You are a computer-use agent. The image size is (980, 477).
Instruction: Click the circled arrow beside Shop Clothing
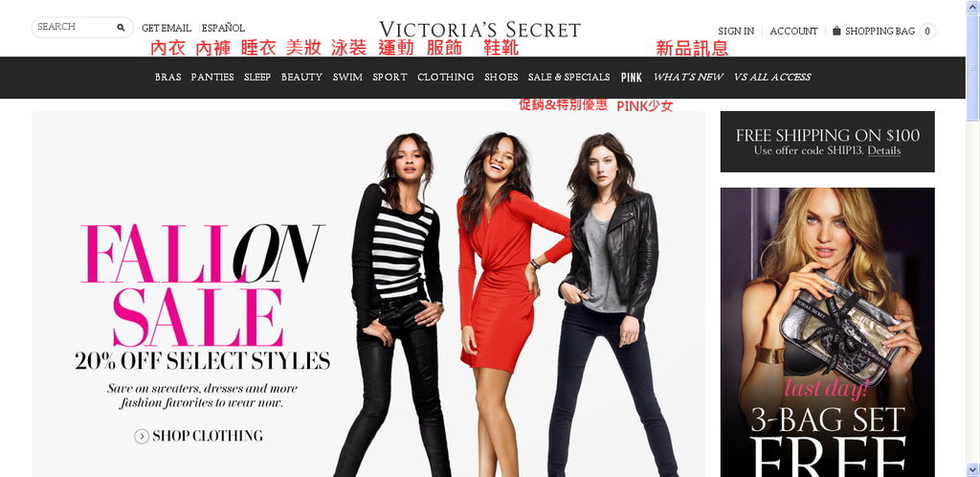point(142,437)
